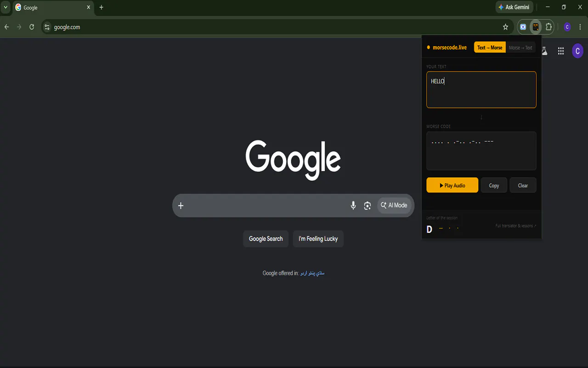Click I'm Feeling Lucky
This screenshot has width=588, height=368.
point(318,239)
